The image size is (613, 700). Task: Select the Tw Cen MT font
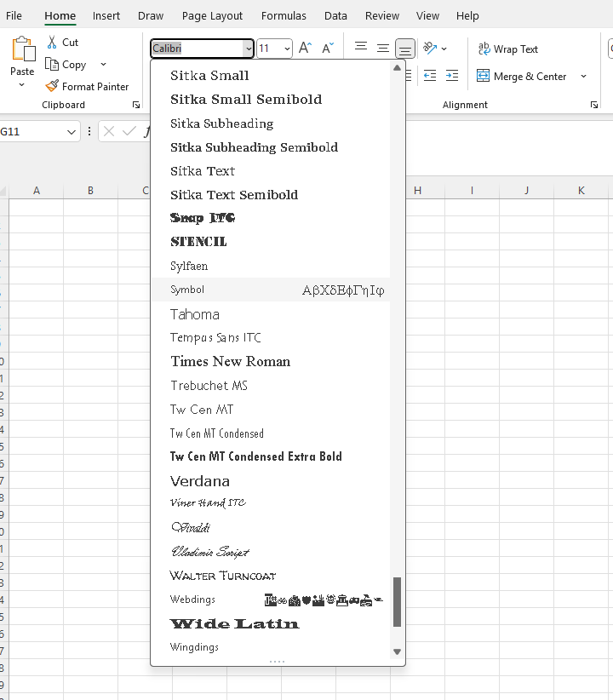point(271,409)
